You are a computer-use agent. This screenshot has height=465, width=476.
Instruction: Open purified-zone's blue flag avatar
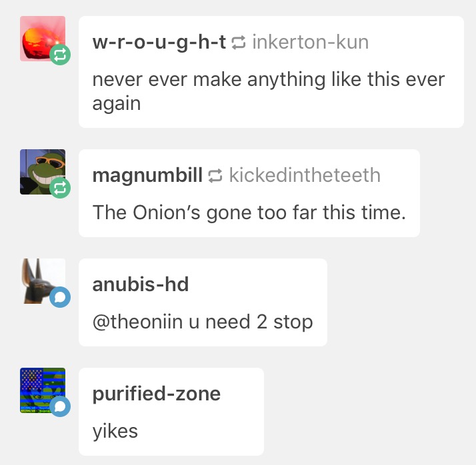[43, 390]
